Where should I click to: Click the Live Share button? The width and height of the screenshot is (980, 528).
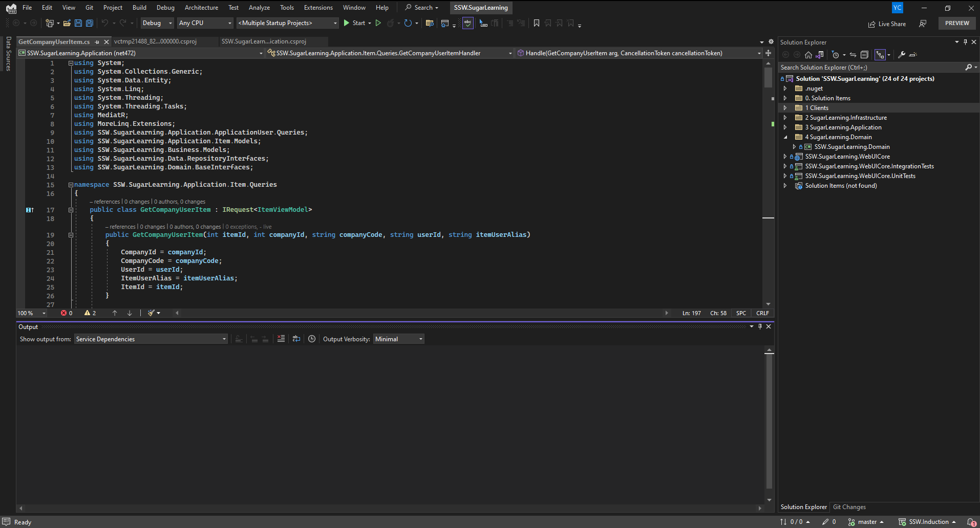coord(887,24)
